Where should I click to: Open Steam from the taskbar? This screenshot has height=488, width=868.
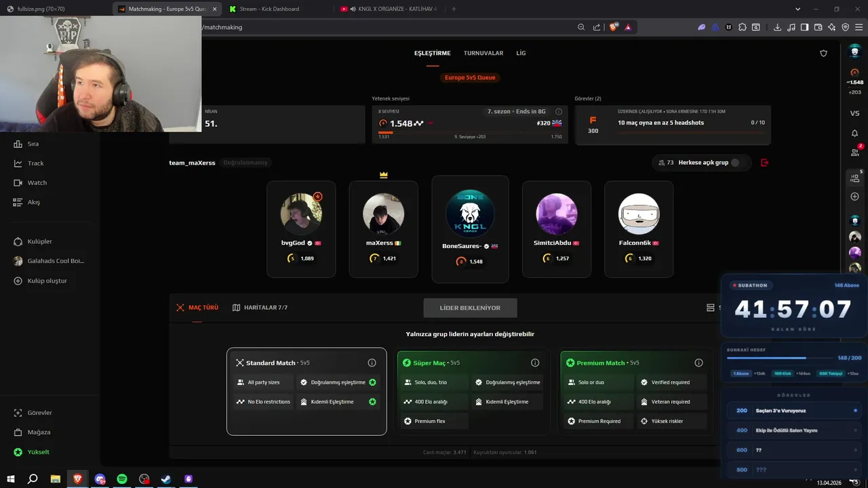[x=166, y=479]
